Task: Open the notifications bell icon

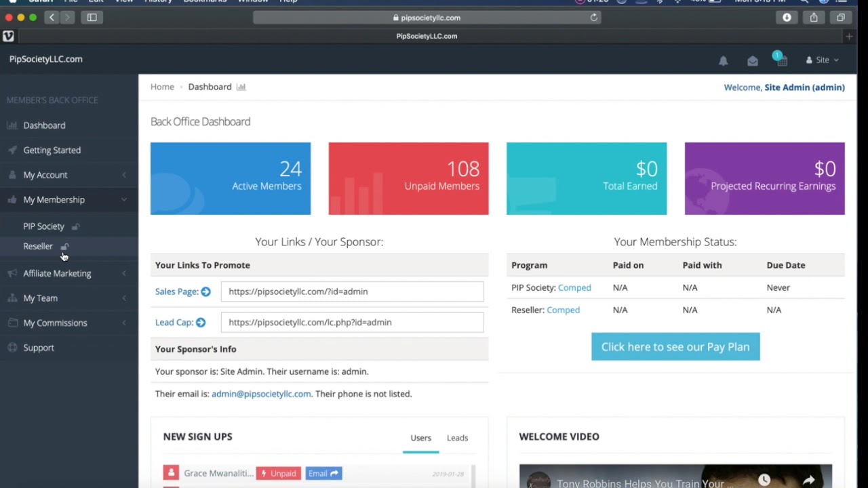Action: (724, 60)
